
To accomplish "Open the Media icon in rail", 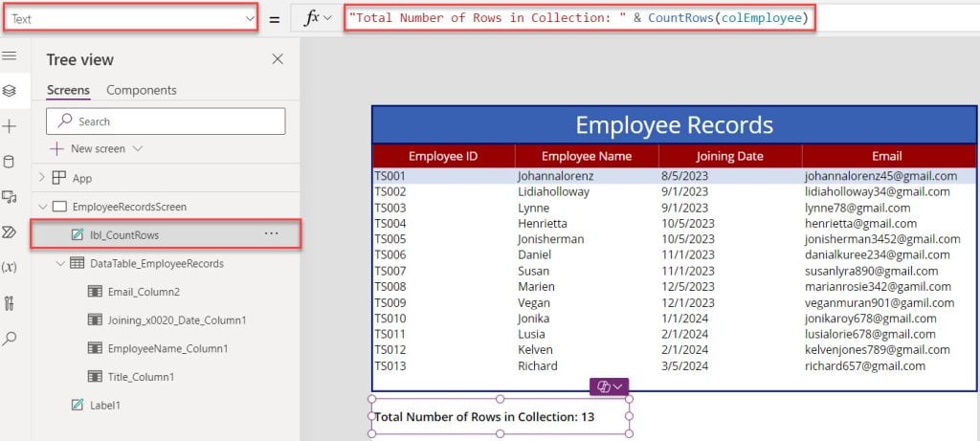I will pos(10,197).
